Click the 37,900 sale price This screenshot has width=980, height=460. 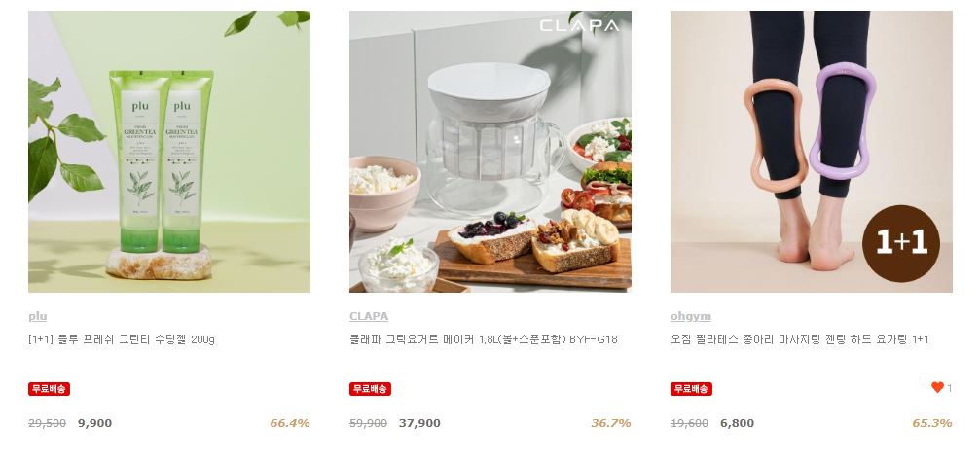point(419,423)
